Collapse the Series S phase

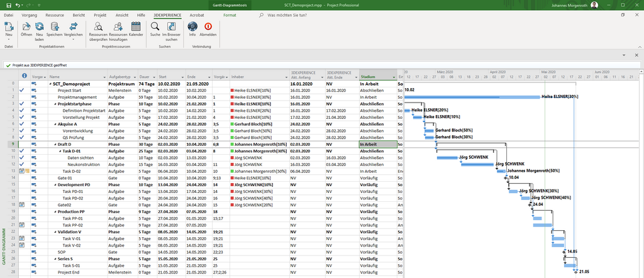pos(55,259)
